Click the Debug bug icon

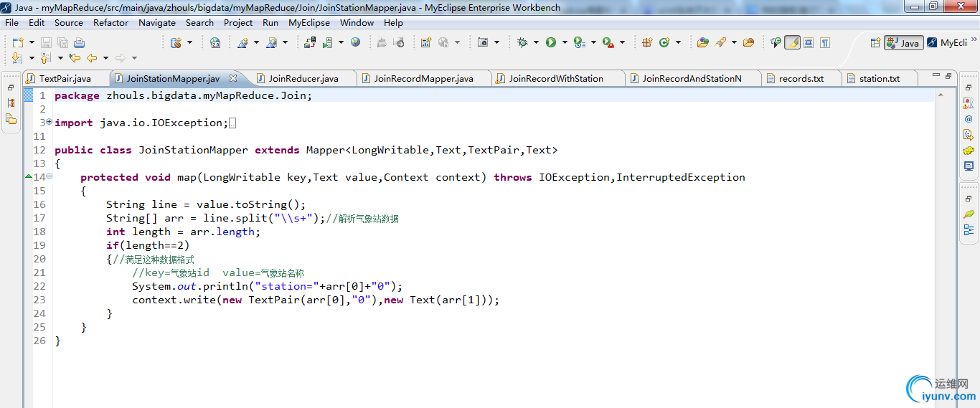522,42
